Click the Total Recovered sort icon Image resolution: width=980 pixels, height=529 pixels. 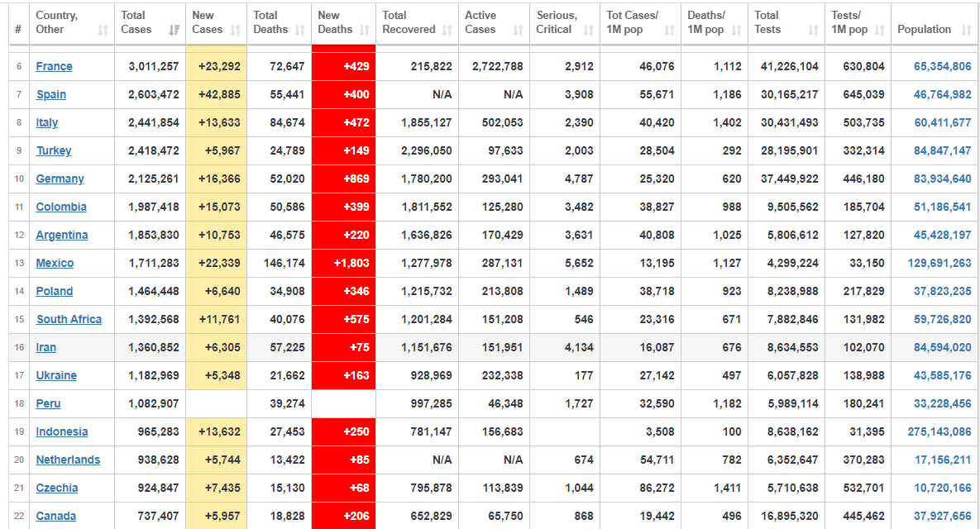[447, 30]
